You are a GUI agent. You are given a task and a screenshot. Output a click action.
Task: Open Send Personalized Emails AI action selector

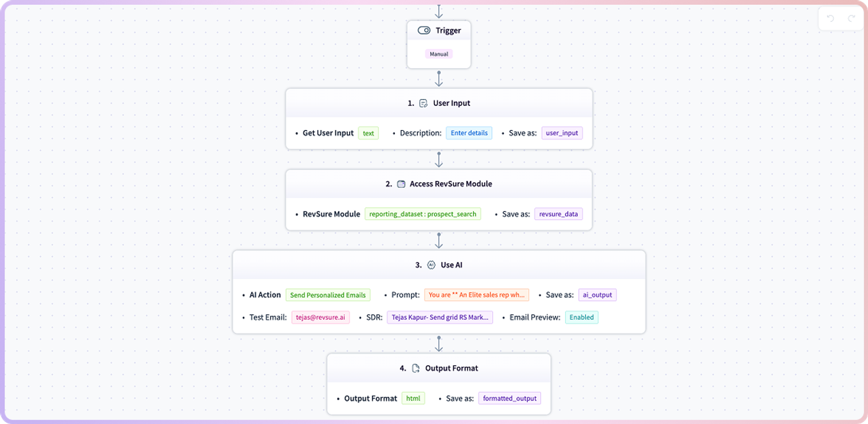(328, 295)
